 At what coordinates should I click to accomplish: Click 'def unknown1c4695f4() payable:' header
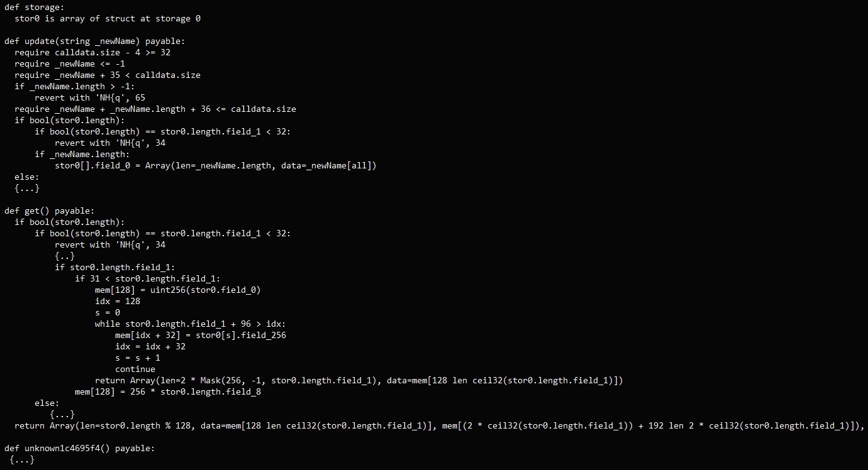[x=80, y=449]
